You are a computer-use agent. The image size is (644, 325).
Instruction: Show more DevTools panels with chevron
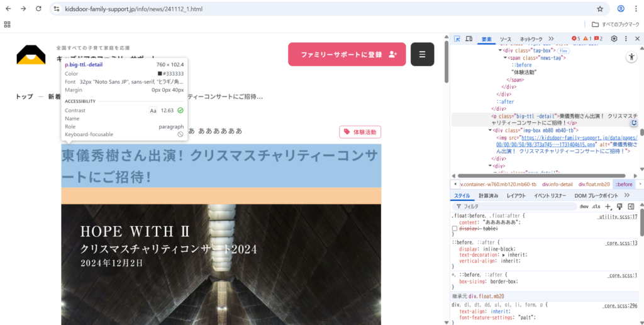point(551,39)
